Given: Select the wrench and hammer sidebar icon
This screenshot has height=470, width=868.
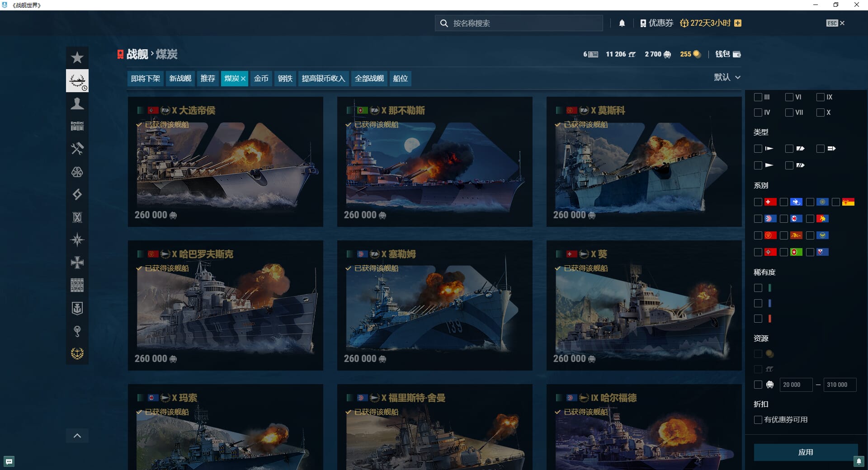Looking at the screenshot, I should (x=77, y=149).
